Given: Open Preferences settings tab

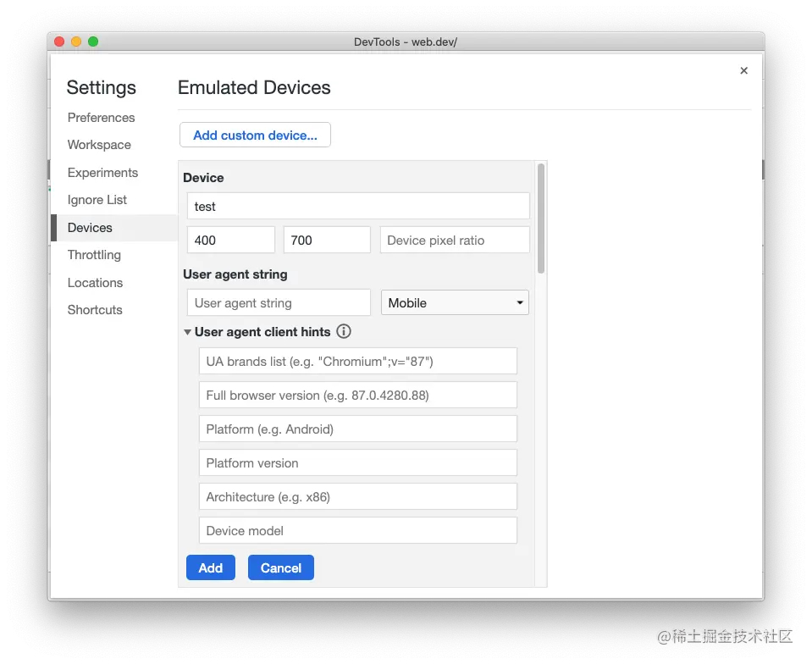Looking at the screenshot, I should 101,118.
